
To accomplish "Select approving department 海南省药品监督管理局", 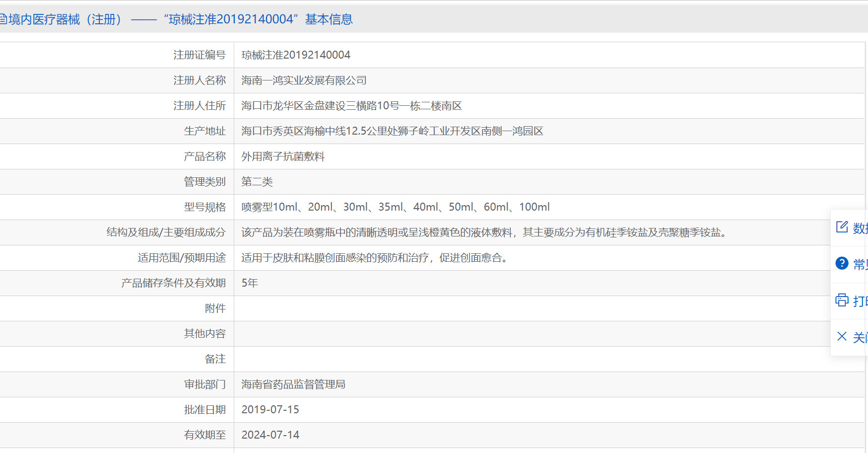I will tap(293, 384).
